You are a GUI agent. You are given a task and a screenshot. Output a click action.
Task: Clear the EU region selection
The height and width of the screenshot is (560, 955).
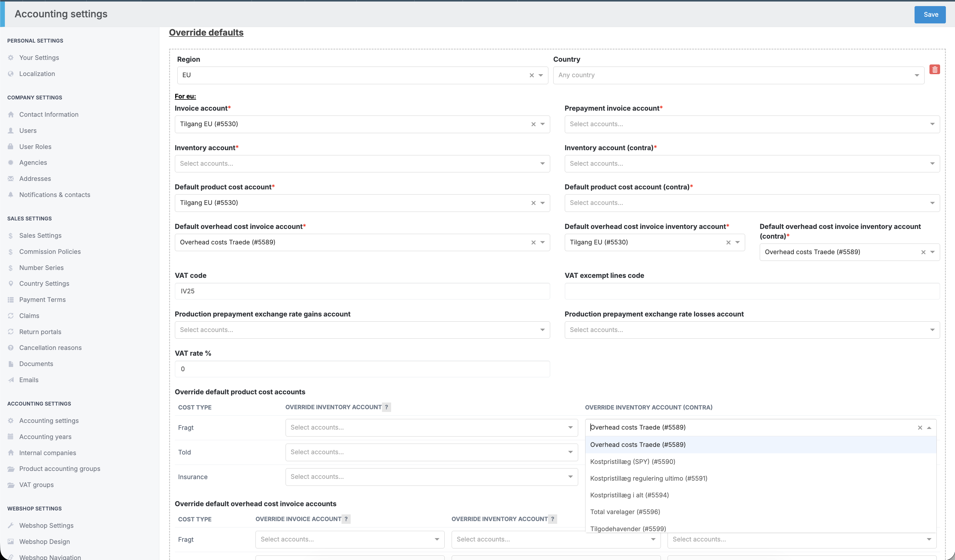tap(531, 75)
